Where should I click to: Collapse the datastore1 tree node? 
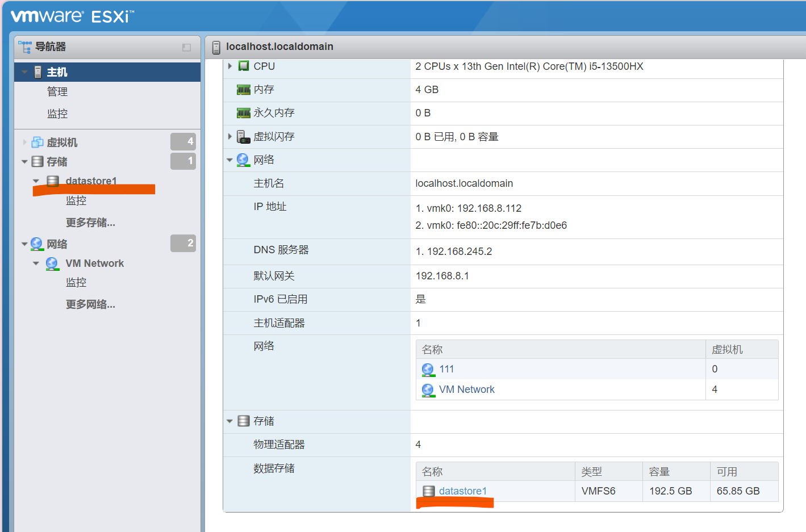click(36, 181)
